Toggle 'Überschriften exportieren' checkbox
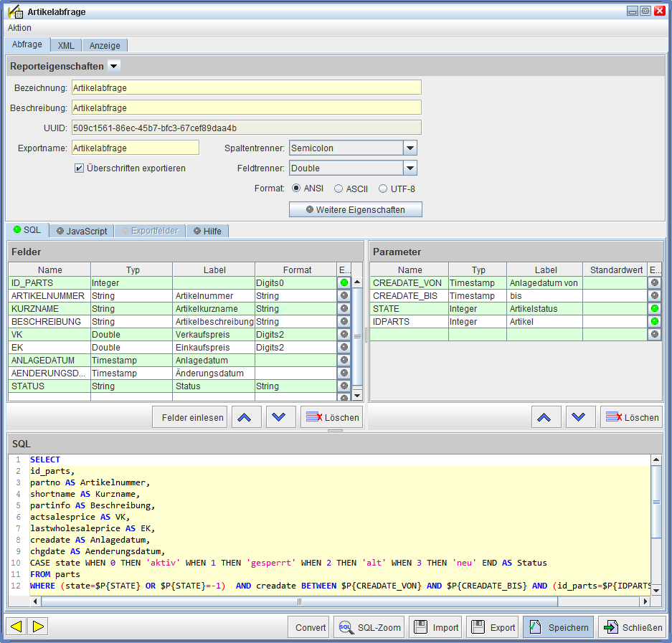Screen dimensions: 672x643 pos(80,168)
